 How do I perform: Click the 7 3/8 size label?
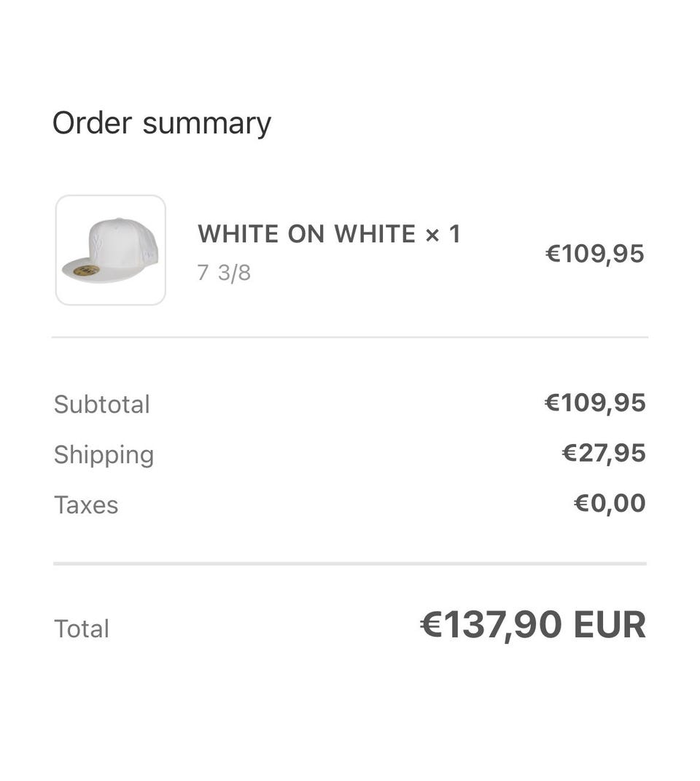click(224, 273)
